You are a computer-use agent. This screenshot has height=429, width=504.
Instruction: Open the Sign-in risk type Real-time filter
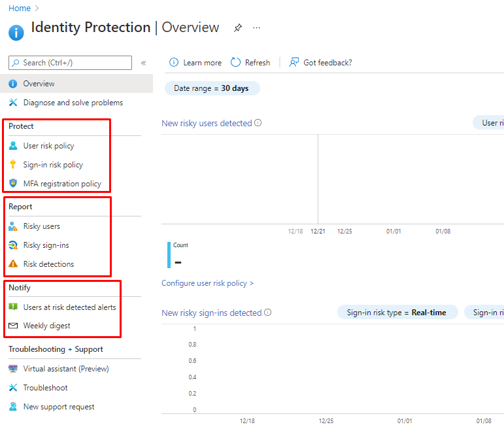coord(397,313)
